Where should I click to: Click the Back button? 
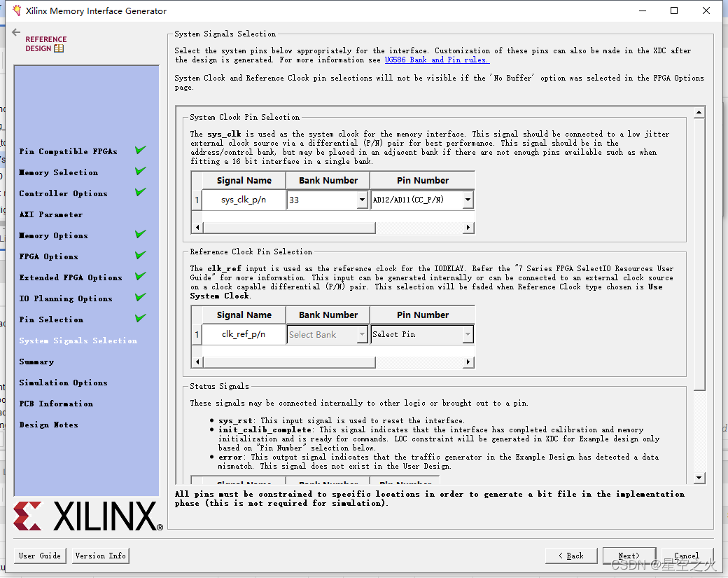tap(571, 556)
